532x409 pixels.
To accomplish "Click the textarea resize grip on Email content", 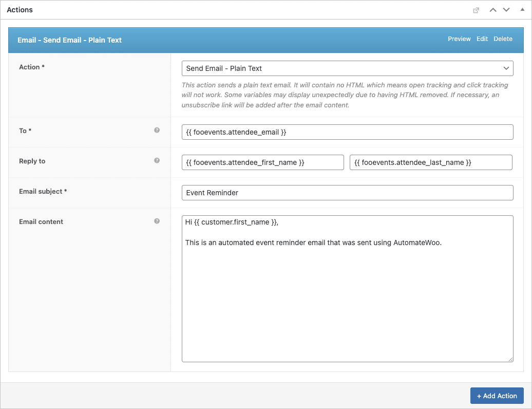I will [x=511, y=358].
